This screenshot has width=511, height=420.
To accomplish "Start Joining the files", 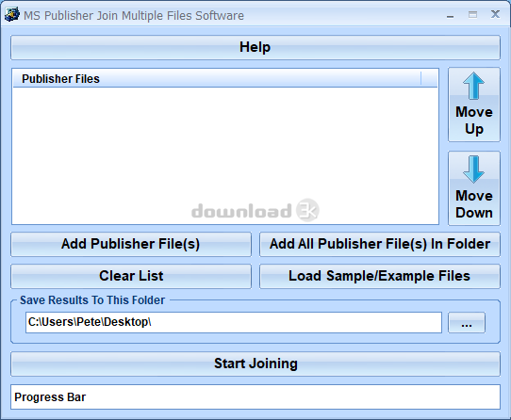I will point(255,363).
